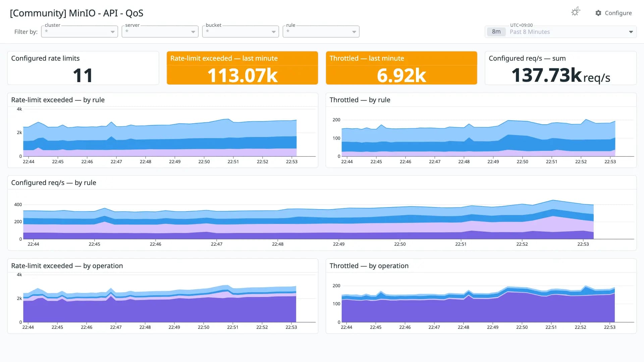Image resolution: width=644 pixels, height=362 pixels.
Task: Select the Configured rate limits widget value 11
Action: coord(83,75)
